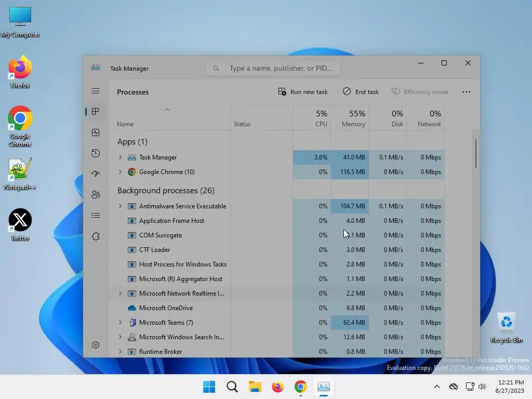Expand the Runtime Broker row
Screen dimensions: 532x399
pyautogui.click(x=120, y=352)
